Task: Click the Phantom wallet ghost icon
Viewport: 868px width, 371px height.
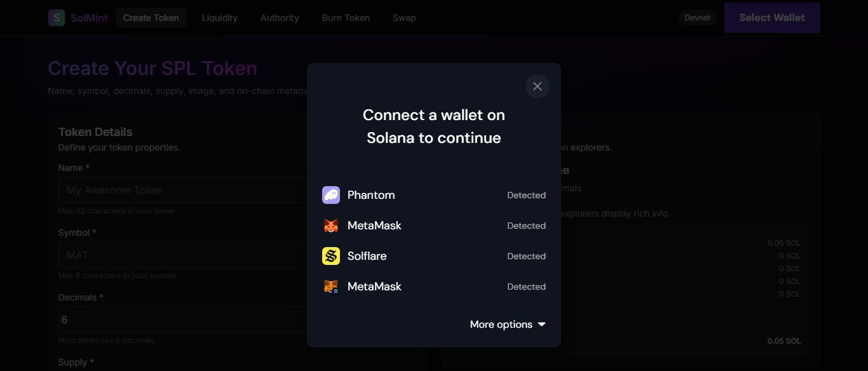Action: tap(331, 195)
